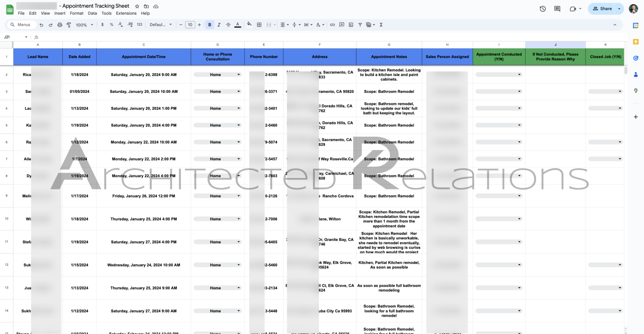Increase font size with the plus button

[199, 25]
